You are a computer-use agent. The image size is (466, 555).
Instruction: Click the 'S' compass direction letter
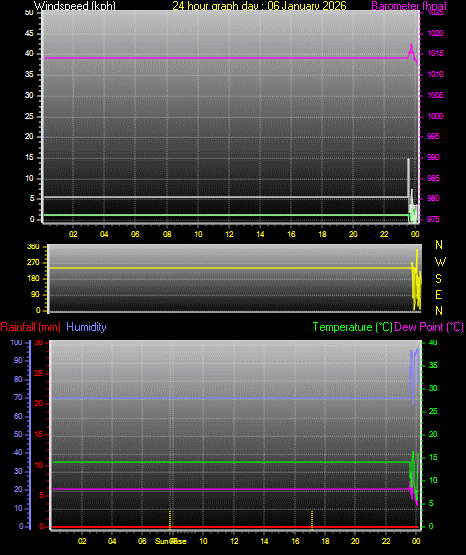tap(438, 279)
